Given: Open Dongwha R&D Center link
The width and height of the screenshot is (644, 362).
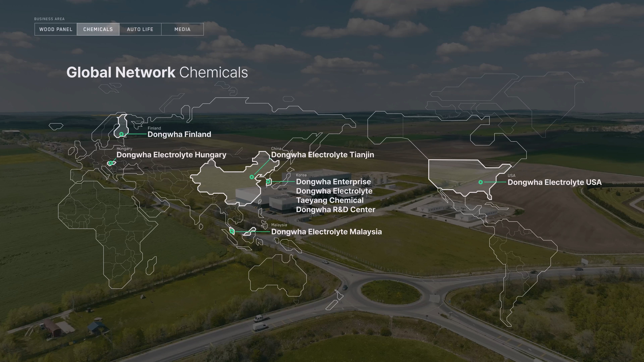Looking at the screenshot, I should pyautogui.click(x=336, y=210).
